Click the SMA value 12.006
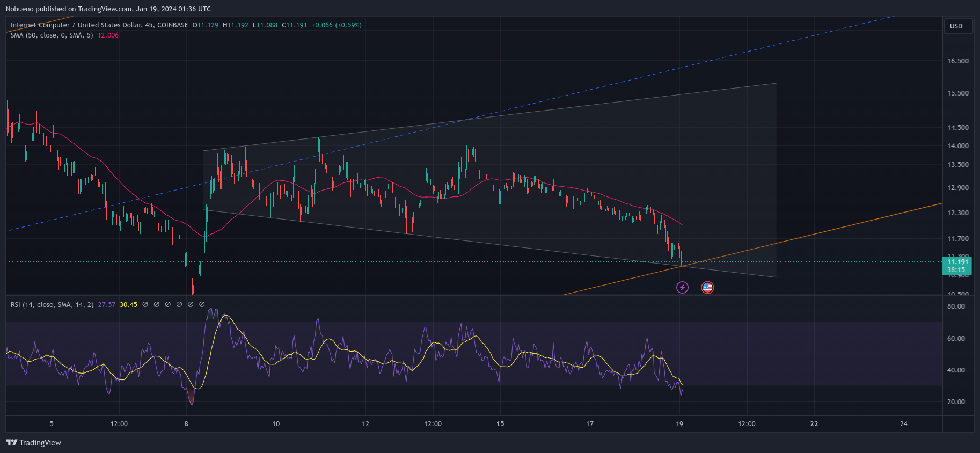Viewport: 980px width, 453px height. pos(108,35)
